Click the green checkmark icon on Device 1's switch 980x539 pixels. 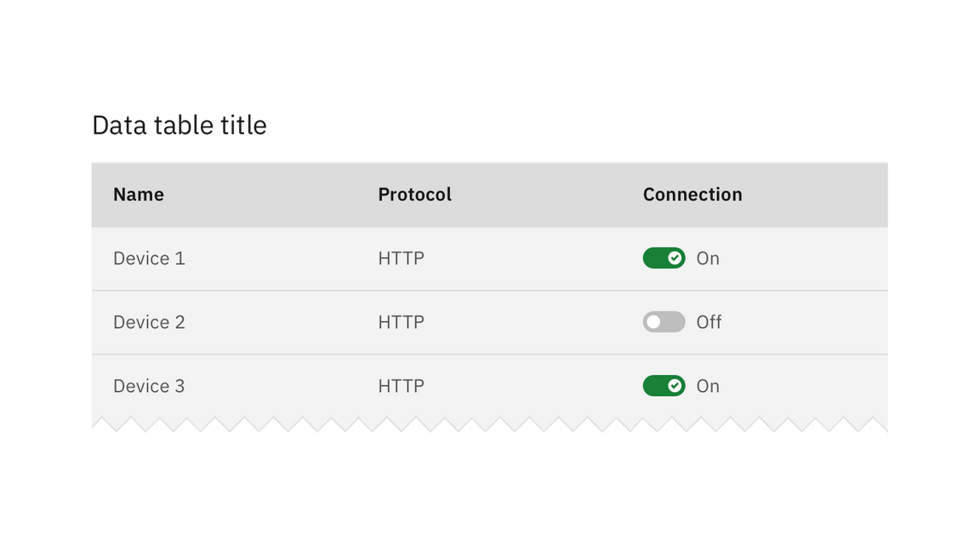673,258
